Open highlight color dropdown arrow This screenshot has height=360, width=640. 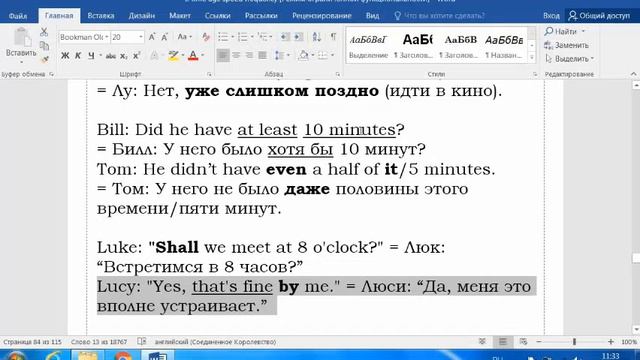point(182,56)
